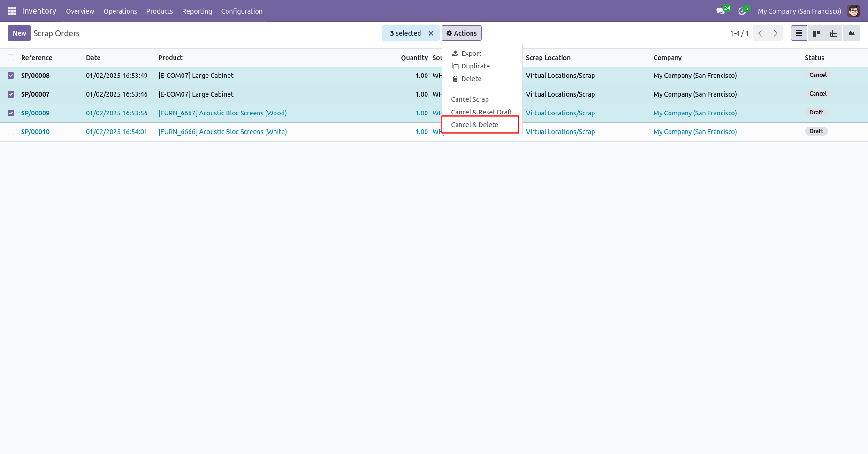Open the user avatar menu
This screenshot has width=868, height=454.
point(853,11)
